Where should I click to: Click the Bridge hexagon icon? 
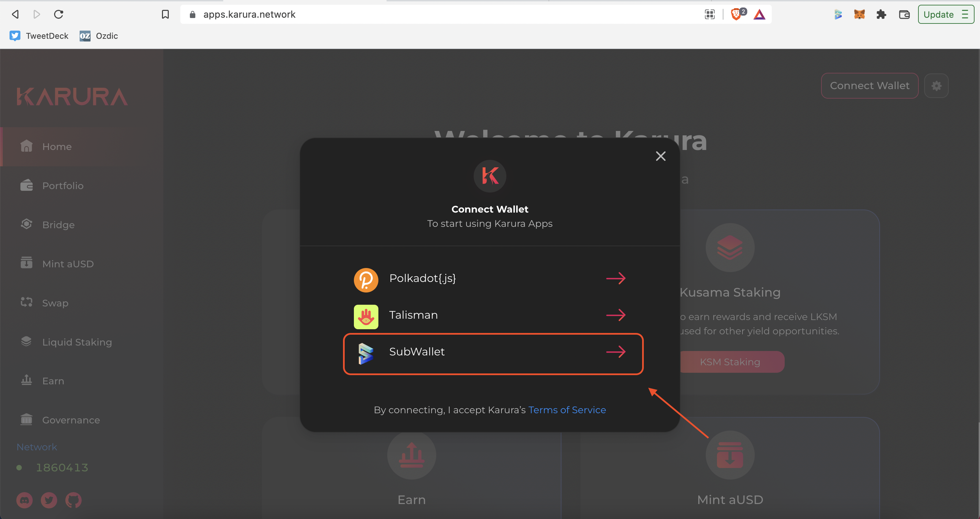[x=26, y=224]
